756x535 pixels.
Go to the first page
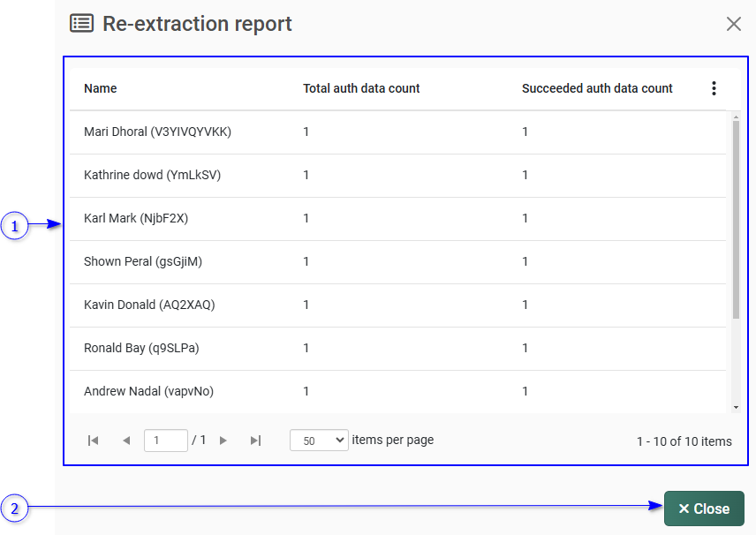tap(94, 441)
